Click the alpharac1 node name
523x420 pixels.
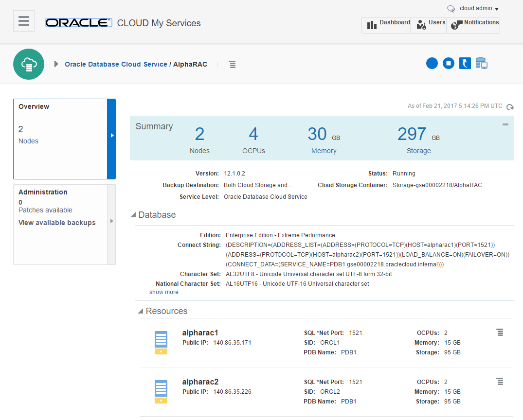point(200,332)
